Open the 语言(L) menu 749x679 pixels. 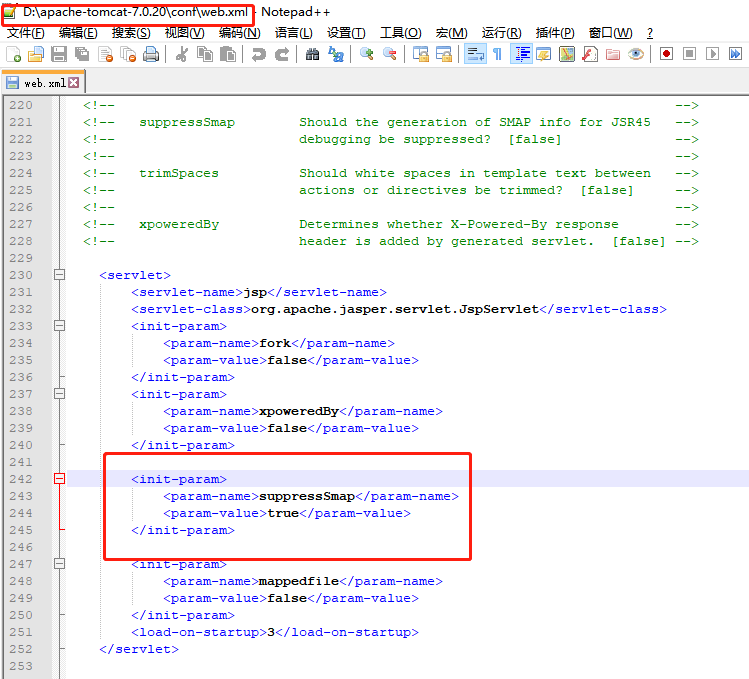point(294,33)
